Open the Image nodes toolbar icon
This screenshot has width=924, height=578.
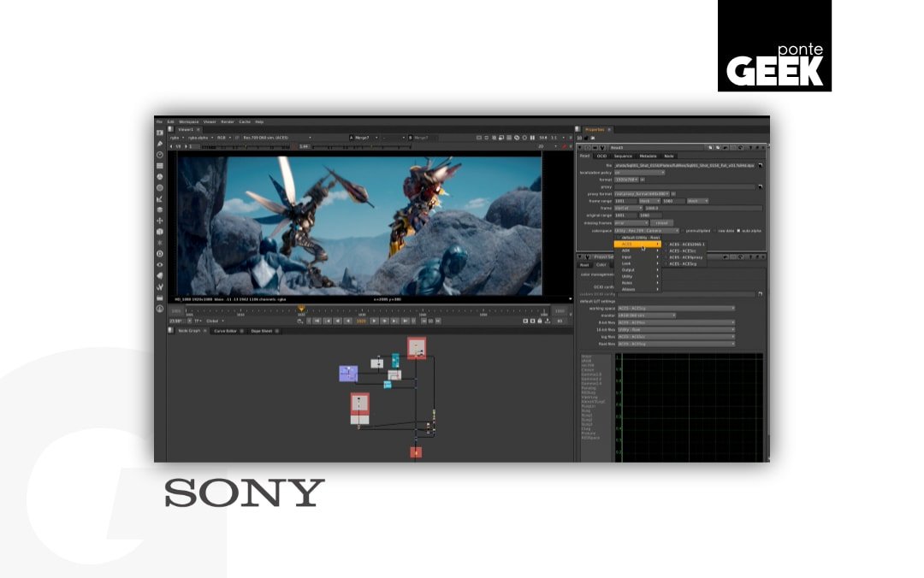pyautogui.click(x=160, y=133)
